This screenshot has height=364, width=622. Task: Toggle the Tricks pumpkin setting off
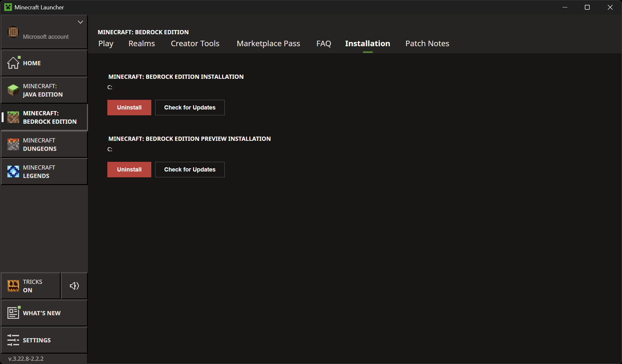[13, 286]
